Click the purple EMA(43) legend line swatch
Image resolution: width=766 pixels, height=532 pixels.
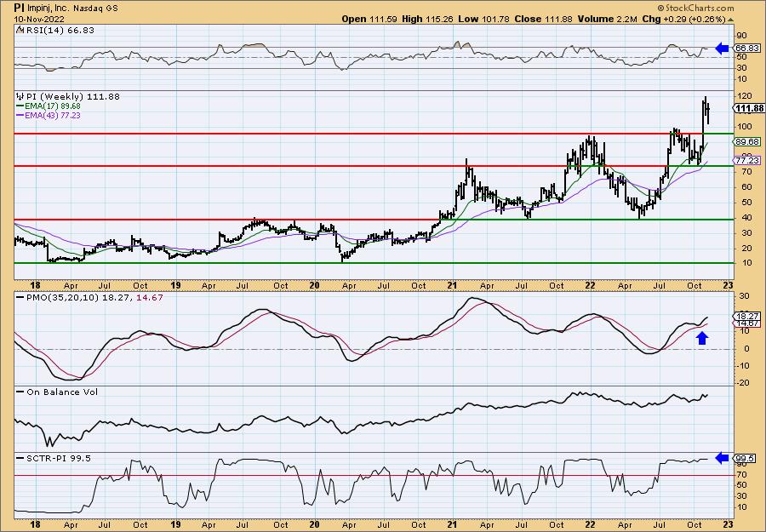point(20,116)
